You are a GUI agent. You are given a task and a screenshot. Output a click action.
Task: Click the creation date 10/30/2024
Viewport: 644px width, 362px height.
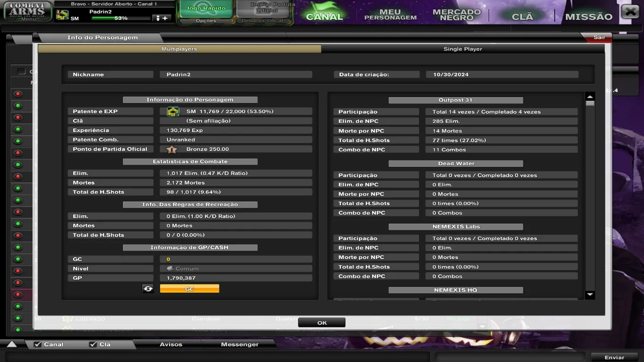coord(502,75)
